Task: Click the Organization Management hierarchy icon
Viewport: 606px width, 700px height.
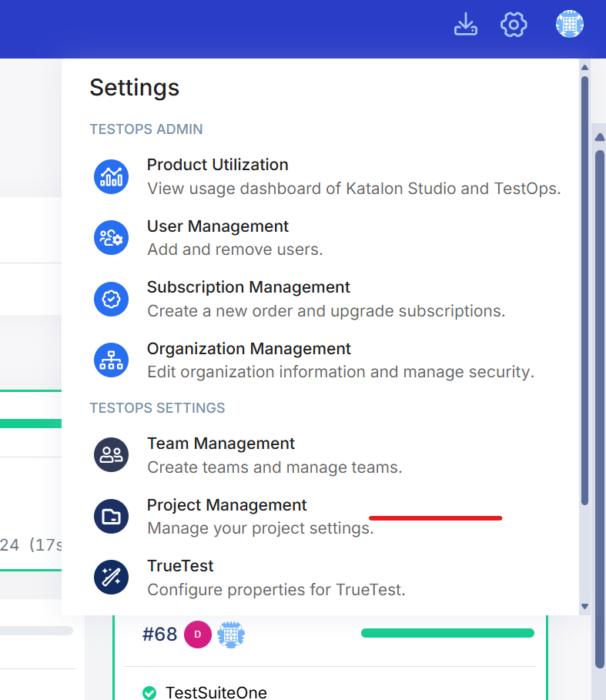Action: 111,360
